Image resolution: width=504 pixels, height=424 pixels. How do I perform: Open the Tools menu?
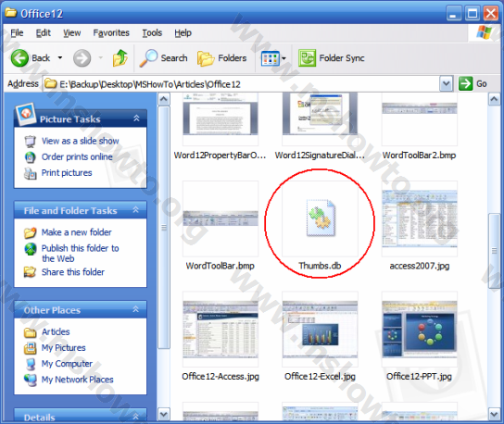pos(152,32)
